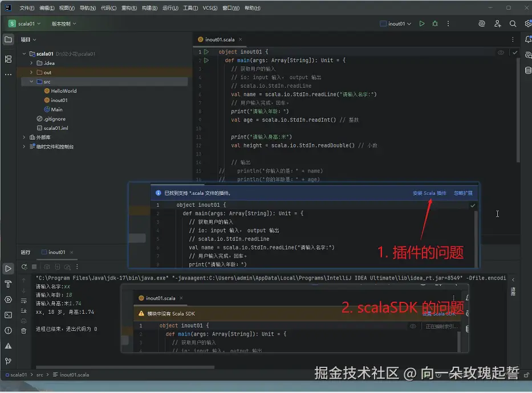Open the Git version control tool window
Viewport: 532px width, 393px height.
tap(8, 362)
